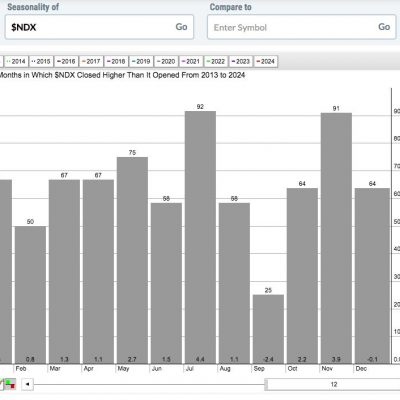Click the years slider handle showing 12
This screenshot has height=400, width=400.
(x=333, y=384)
